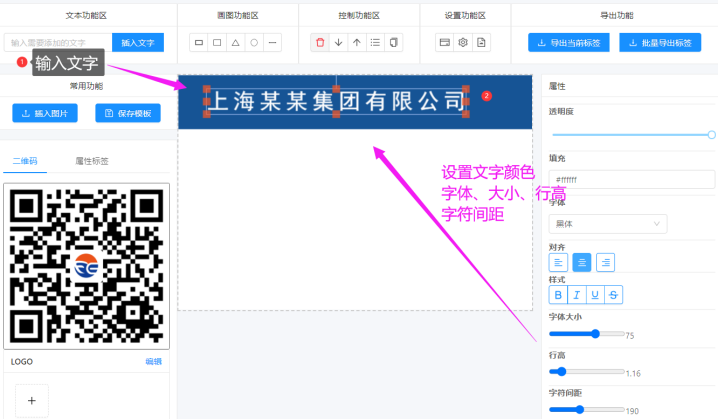Align text center

tap(582, 262)
